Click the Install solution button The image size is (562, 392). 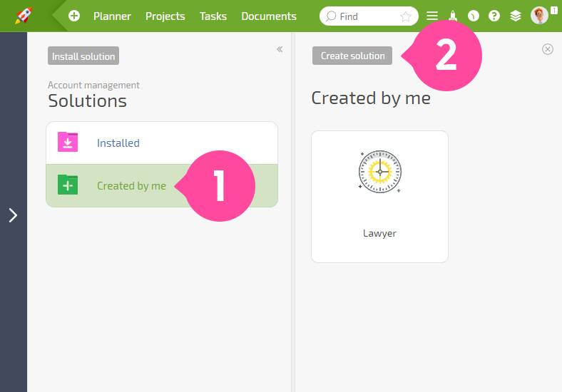point(83,56)
